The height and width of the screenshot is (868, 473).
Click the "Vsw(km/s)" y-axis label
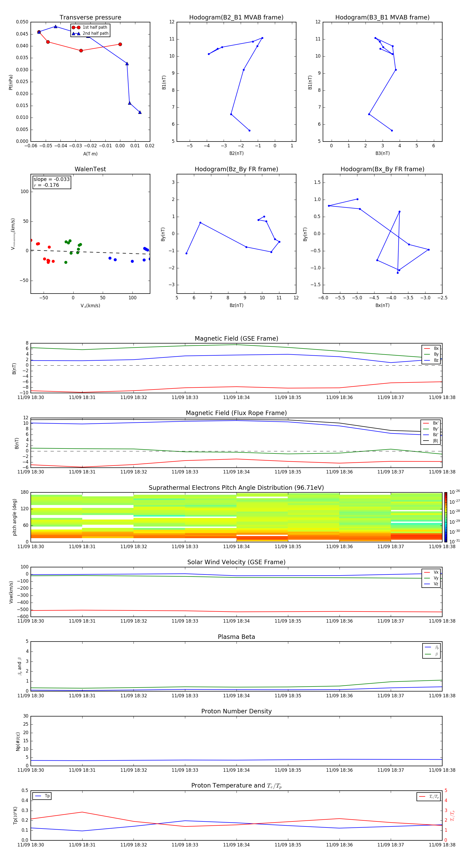coord(11,592)
